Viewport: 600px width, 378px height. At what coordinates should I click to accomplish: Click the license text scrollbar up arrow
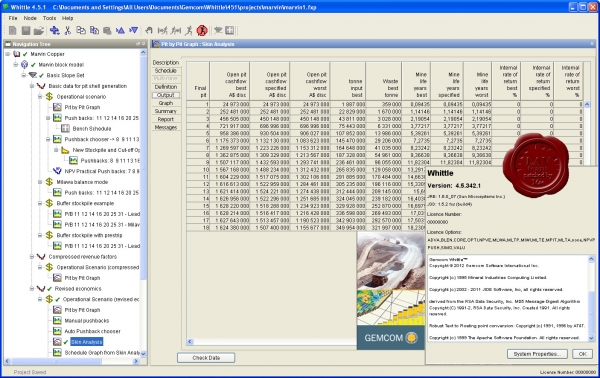[591, 259]
